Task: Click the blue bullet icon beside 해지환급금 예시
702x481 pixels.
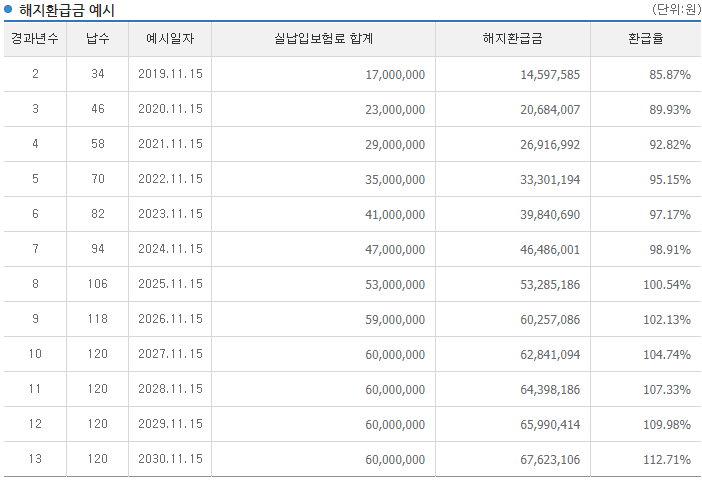Action: [x=9, y=11]
